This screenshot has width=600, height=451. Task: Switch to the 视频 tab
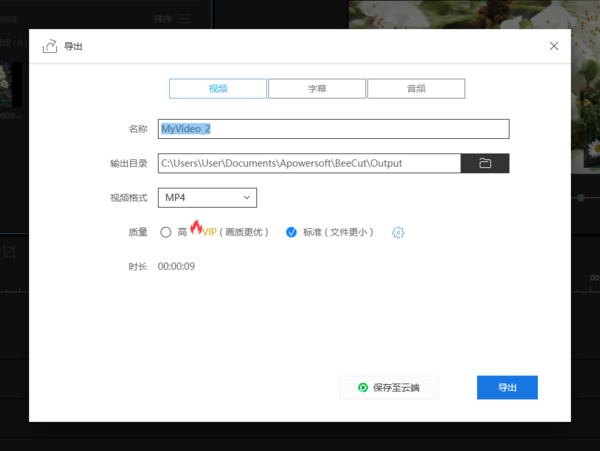218,88
